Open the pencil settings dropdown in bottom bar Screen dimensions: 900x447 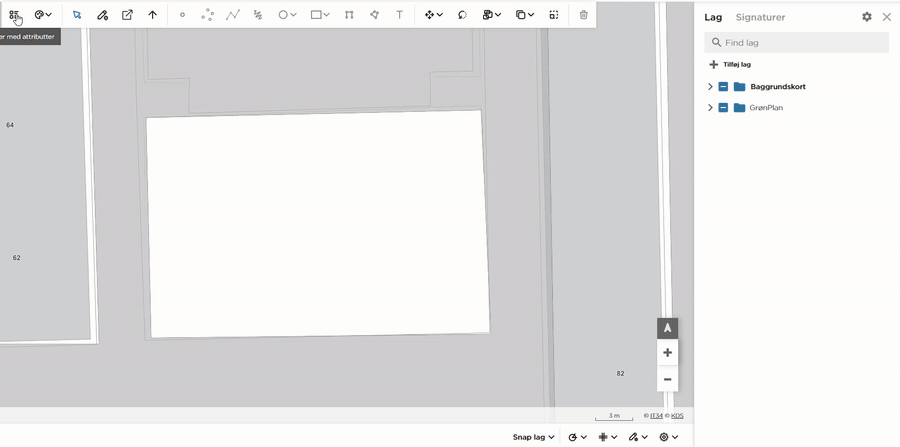tap(638, 437)
